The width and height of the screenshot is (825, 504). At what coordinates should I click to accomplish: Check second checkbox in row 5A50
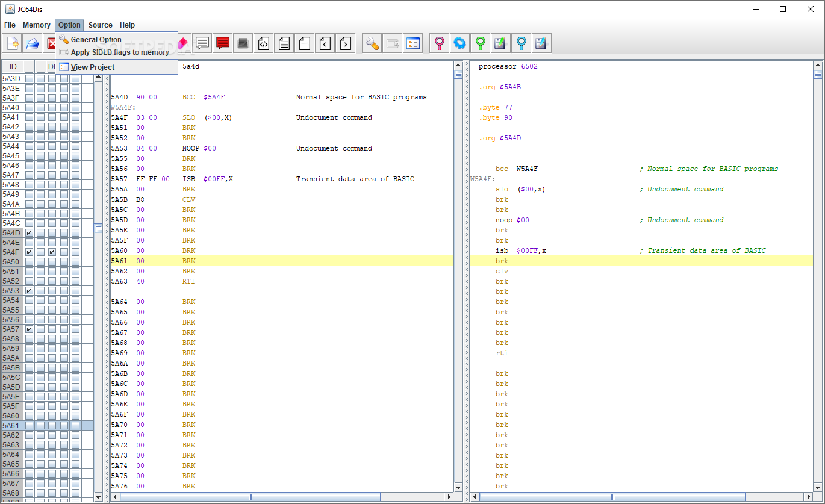click(x=40, y=262)
